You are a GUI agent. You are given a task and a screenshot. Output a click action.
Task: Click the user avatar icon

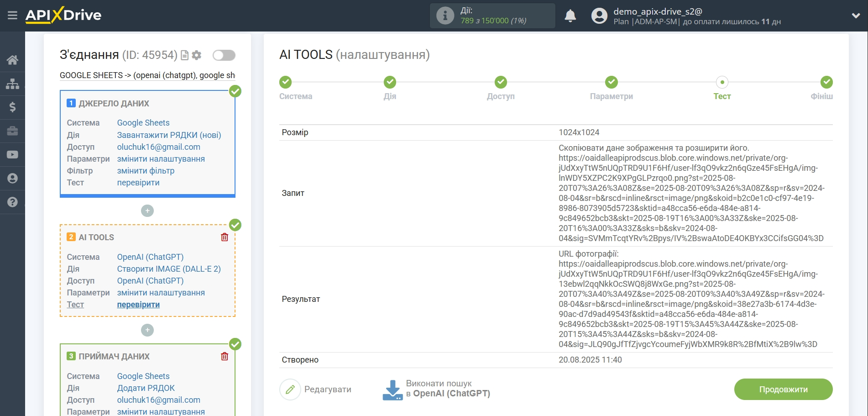599,16
